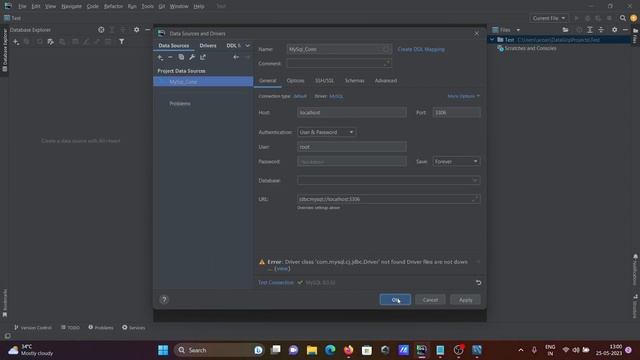Screen dimensions: 640x360
Task: Open the Version Control tool window
Action: pos(33,327)
